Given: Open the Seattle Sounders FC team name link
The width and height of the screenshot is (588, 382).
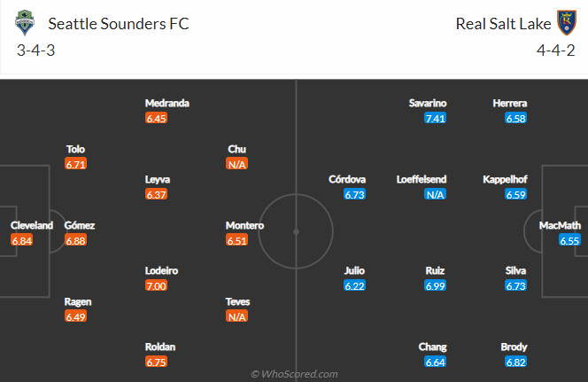Looking at the screenshot, I should pyautogui.click(x=119, y=24).
